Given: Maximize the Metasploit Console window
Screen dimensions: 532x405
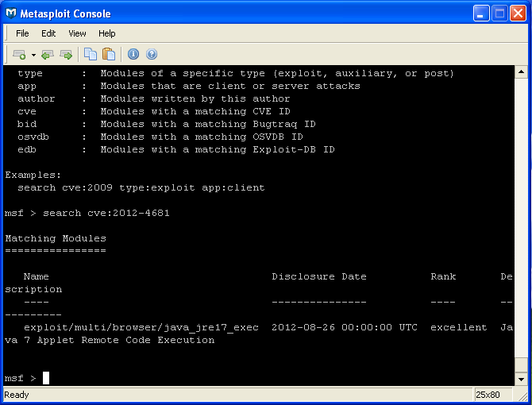Looking at the screenshot, I should (x=499, y=13).
